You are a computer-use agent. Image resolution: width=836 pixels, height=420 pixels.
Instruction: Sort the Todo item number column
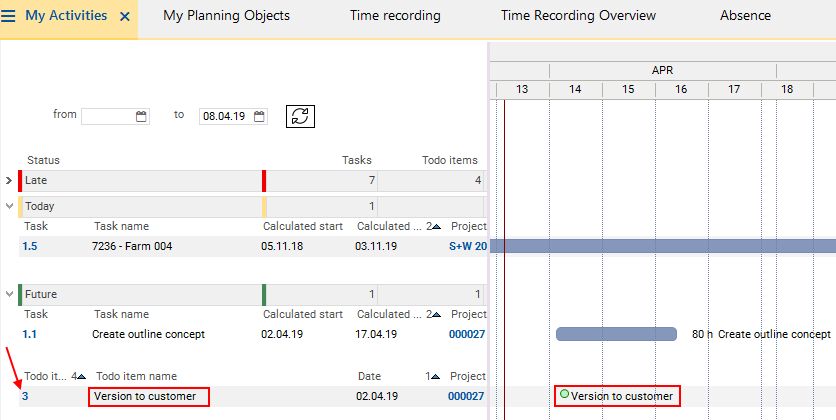pyautogui.click(x=46, y=377)
